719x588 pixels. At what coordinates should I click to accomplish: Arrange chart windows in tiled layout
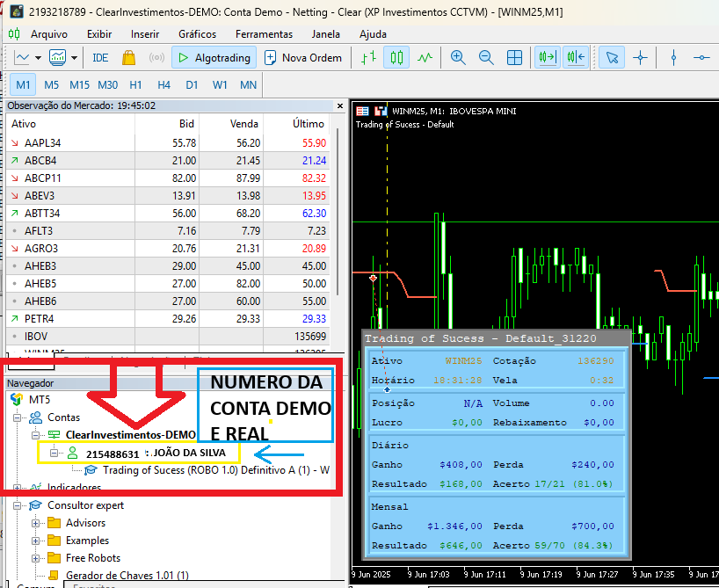[514, 58]
